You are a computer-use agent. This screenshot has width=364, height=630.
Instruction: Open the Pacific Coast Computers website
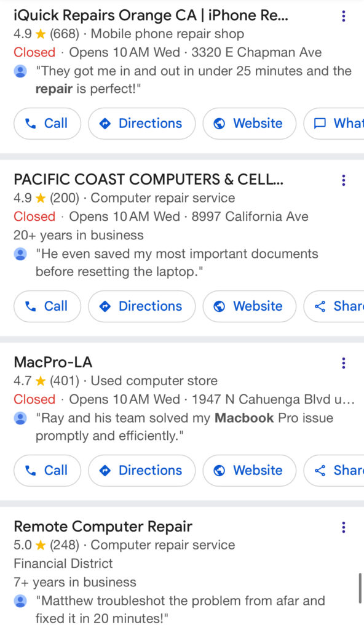click(x=250, y=306)
